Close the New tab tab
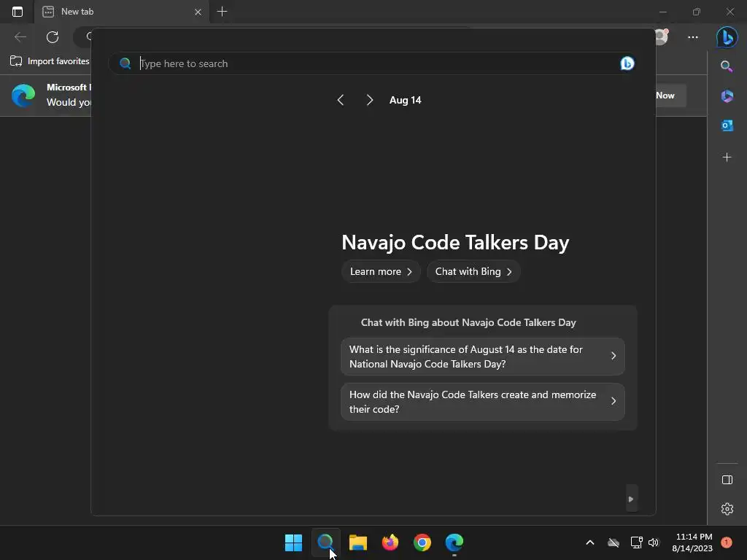The image size is (747, 560). coord(198,12)
